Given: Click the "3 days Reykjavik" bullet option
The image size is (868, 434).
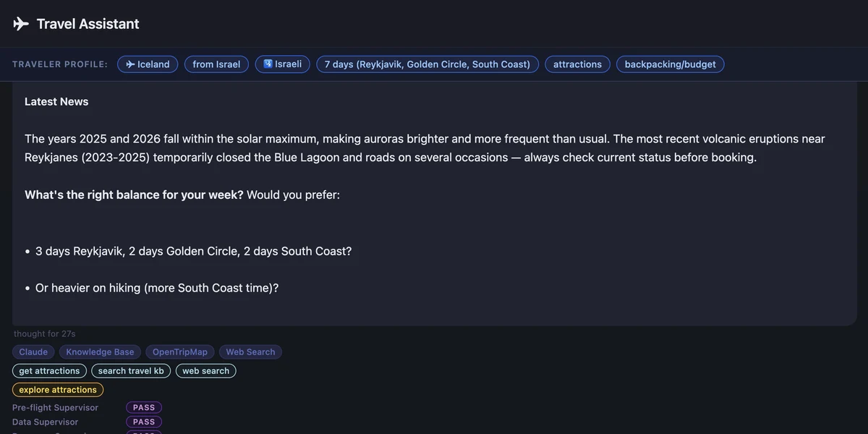Looking at the screenshot, I should point(193,251).
